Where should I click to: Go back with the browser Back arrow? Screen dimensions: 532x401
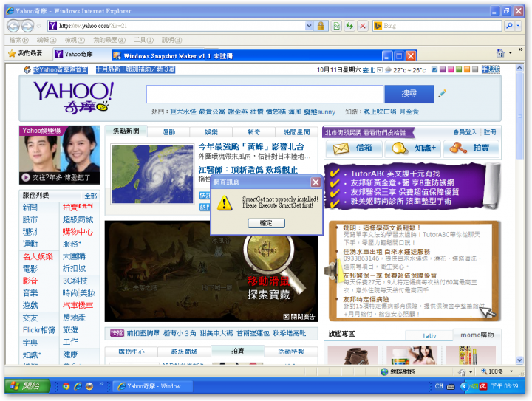pyautogui.click(x=14, y=26)
